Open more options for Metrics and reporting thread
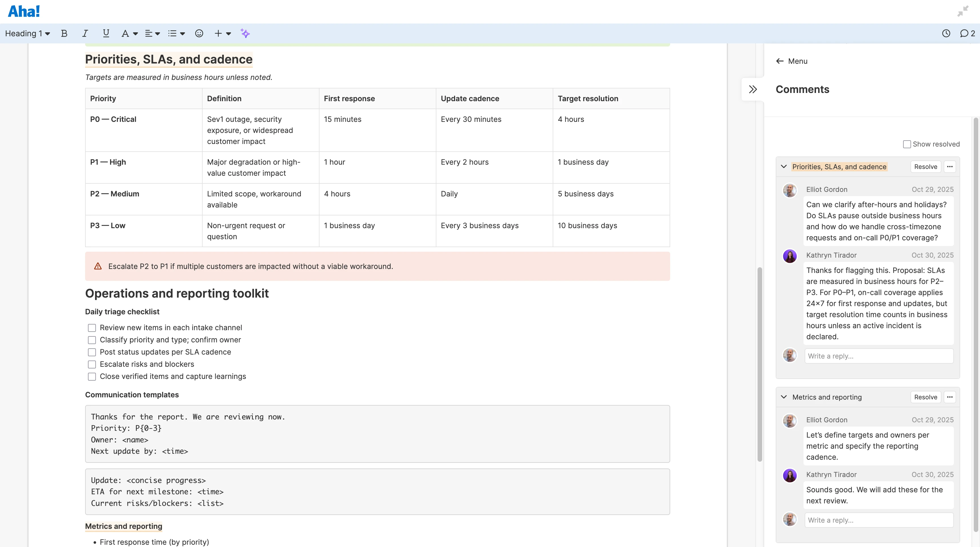 [x=950, y=397]
